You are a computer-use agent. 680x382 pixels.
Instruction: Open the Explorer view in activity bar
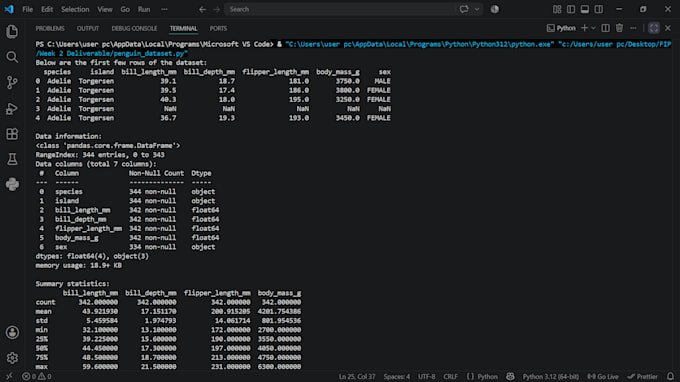click(12, 31)
